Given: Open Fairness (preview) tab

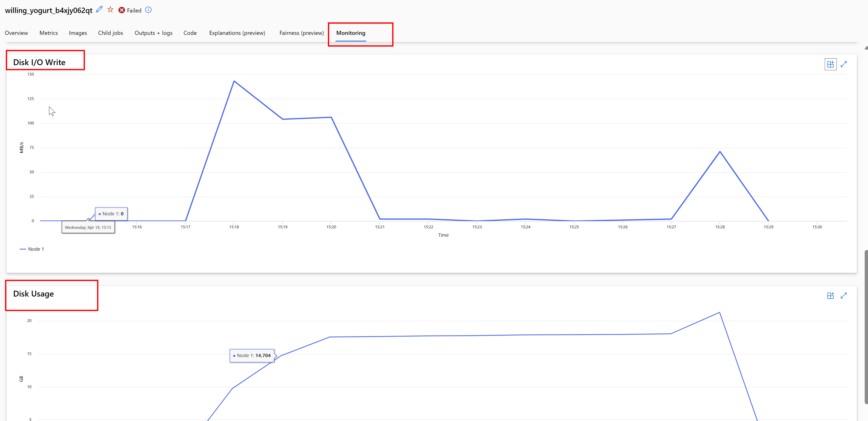Looking at the screenshot, I should click(x=301, y=33).
